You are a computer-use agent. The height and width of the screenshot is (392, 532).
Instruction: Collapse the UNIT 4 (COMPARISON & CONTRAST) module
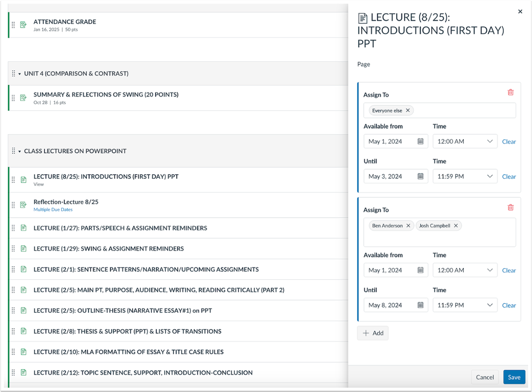pos(20,74)
